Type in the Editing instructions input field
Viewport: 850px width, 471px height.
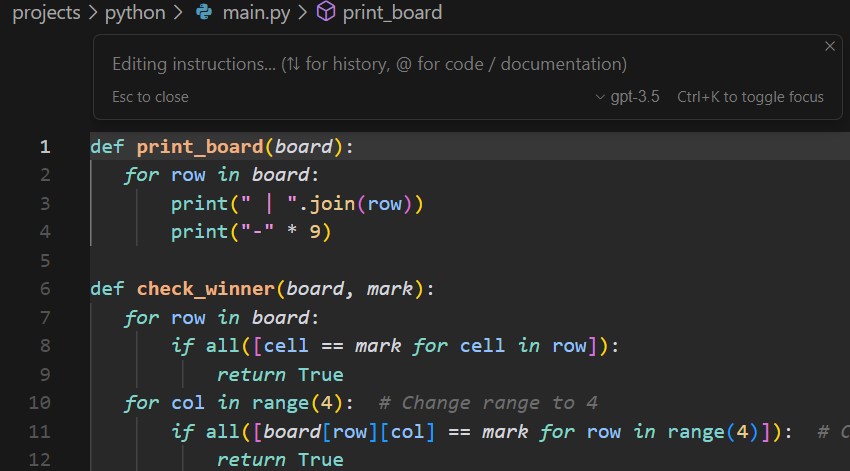tap(370, 64)
